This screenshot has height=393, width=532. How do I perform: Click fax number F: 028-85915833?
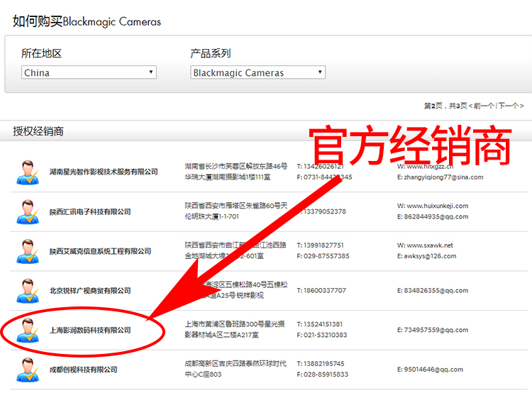[x=323, y=375]
